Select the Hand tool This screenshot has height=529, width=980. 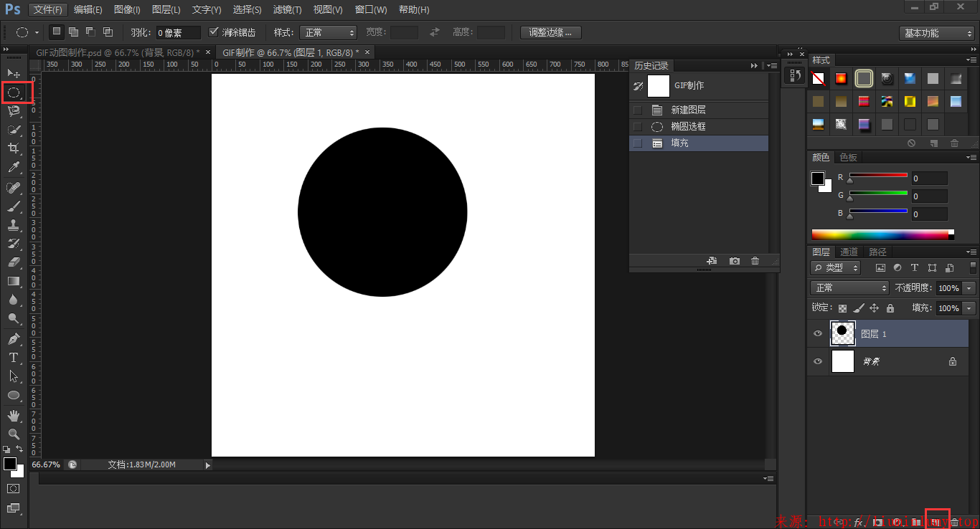coord(14,415)
